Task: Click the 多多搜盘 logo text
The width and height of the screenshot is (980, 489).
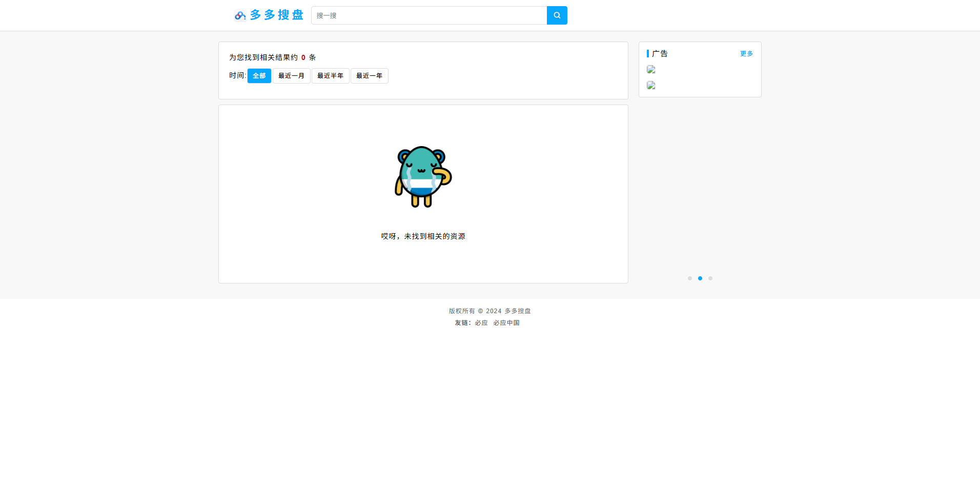Action: (276, 15)
